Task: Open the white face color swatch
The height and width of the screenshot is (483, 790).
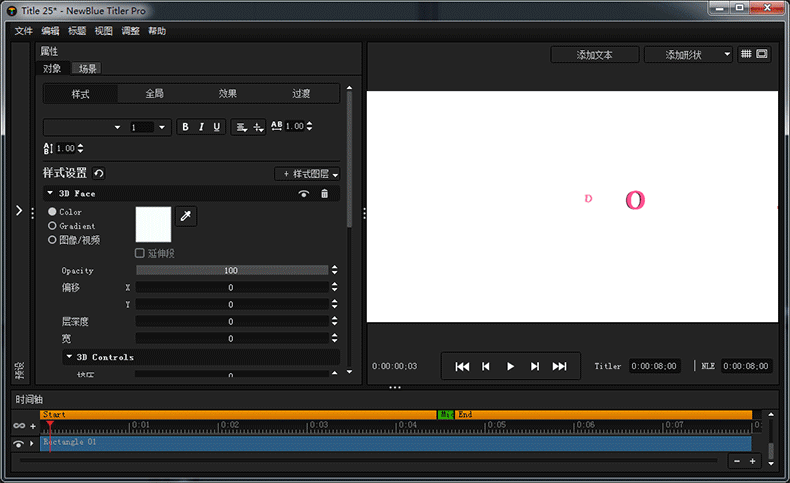Action: (x=153, y=223)
